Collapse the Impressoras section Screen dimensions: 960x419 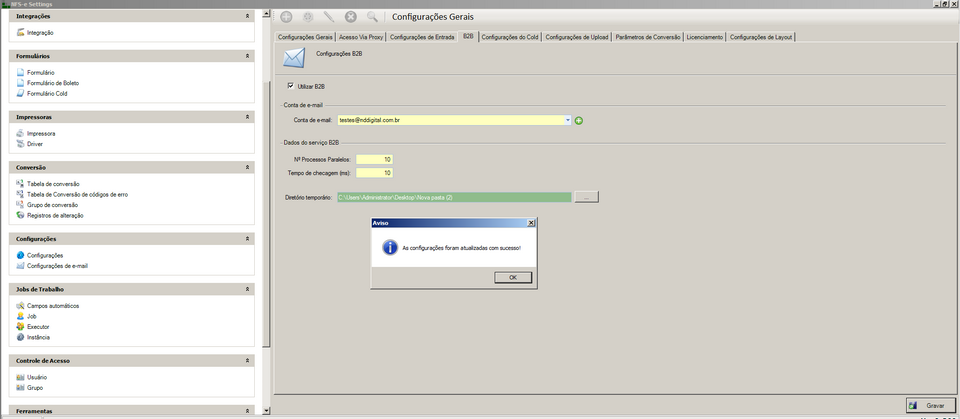247,116
